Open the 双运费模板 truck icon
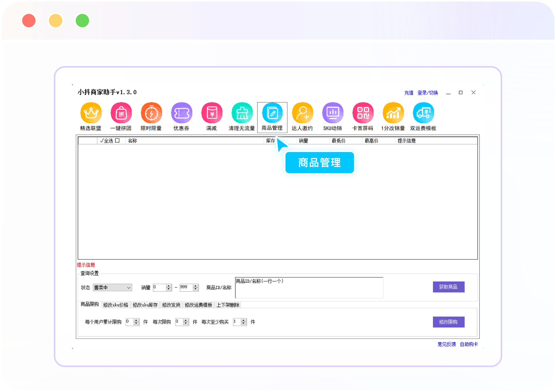This screenshot has height=392, width=556. pos(423,113)
